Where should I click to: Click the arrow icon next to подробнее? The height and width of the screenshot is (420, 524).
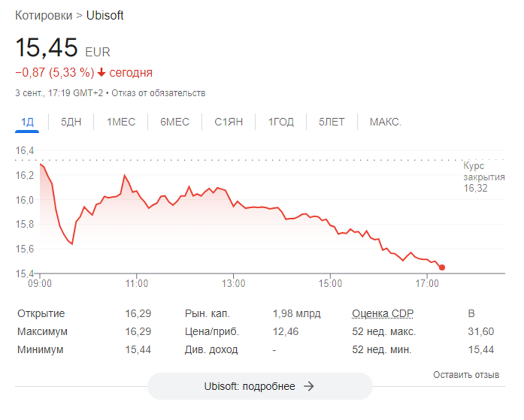[x=309, y=386]
